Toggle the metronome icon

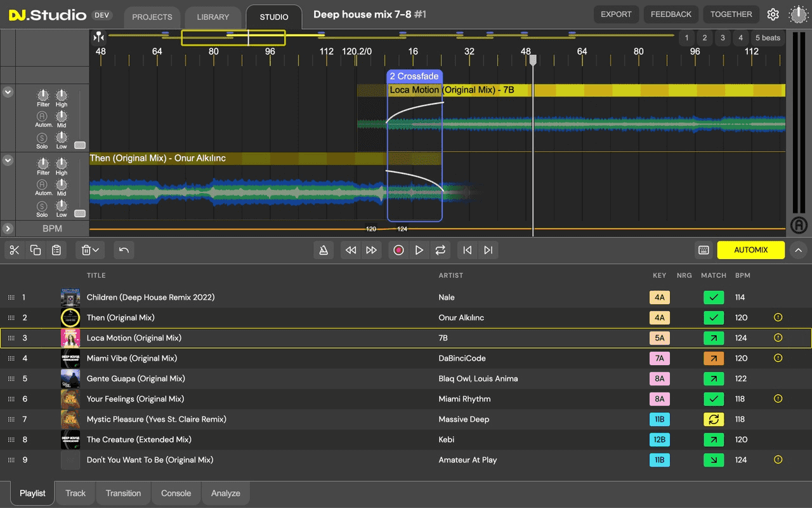coord(324,250)
